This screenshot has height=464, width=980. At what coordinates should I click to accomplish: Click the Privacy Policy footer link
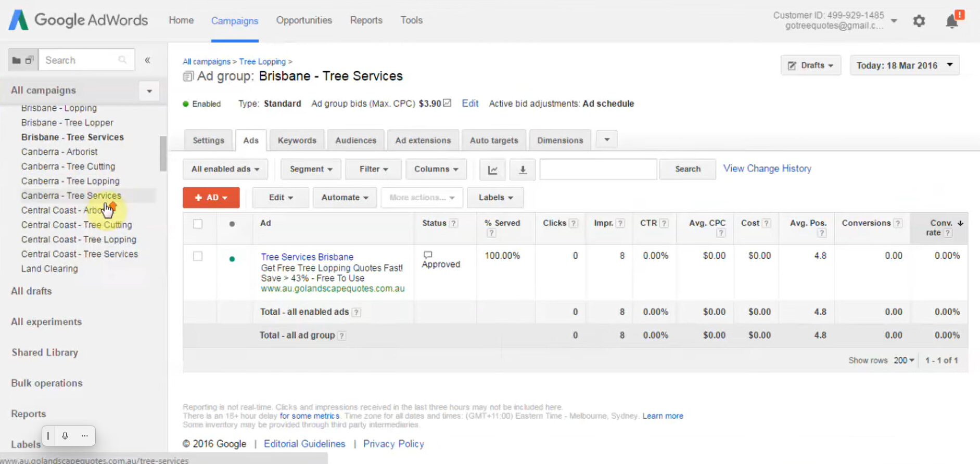[393, 444]
